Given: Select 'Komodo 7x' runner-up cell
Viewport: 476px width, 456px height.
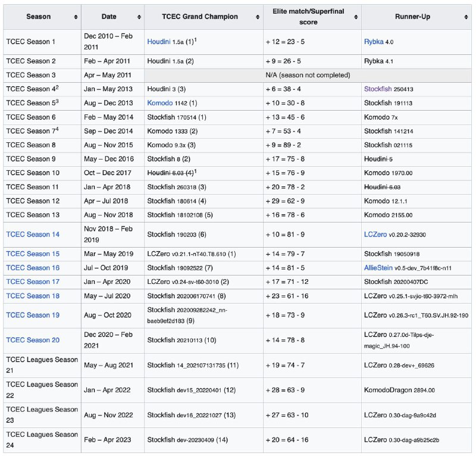Looking at the screenshot, I should 416,117.
